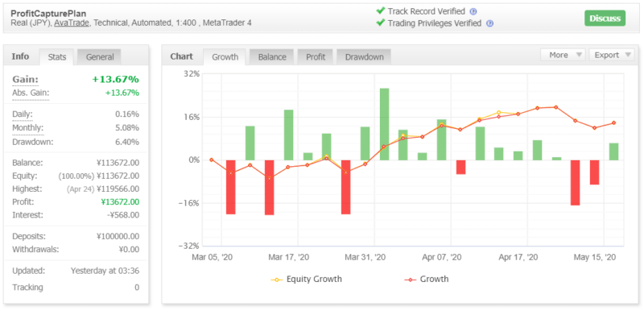Switch to the Balance chart tab
Viewport: 644px width, 311px height.
tap(271, 57)
